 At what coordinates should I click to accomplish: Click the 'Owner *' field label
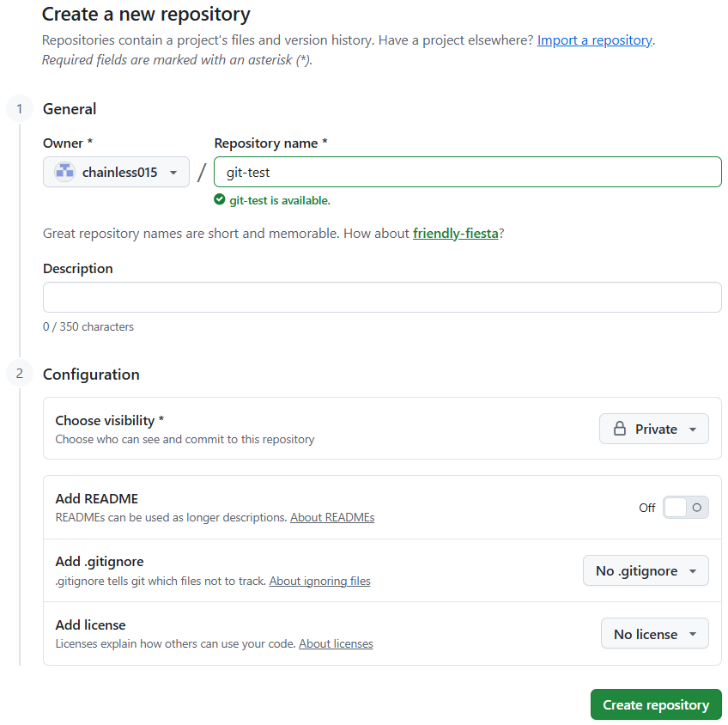[x=68, y=143]
